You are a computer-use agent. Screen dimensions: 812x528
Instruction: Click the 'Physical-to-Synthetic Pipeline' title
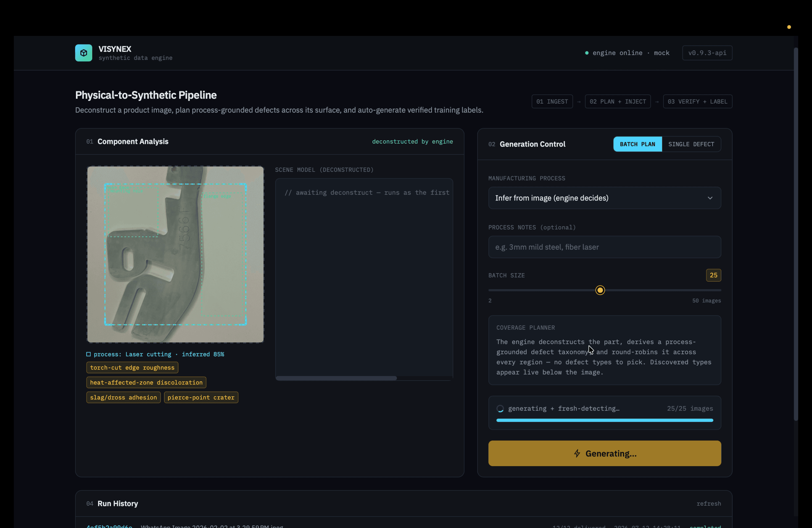click(146, 95)
